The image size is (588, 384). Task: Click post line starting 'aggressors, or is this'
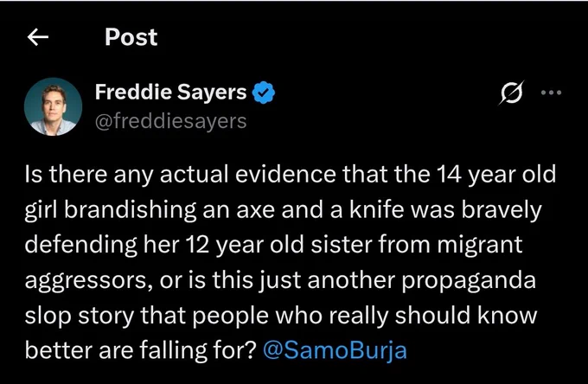pos(280,280)
